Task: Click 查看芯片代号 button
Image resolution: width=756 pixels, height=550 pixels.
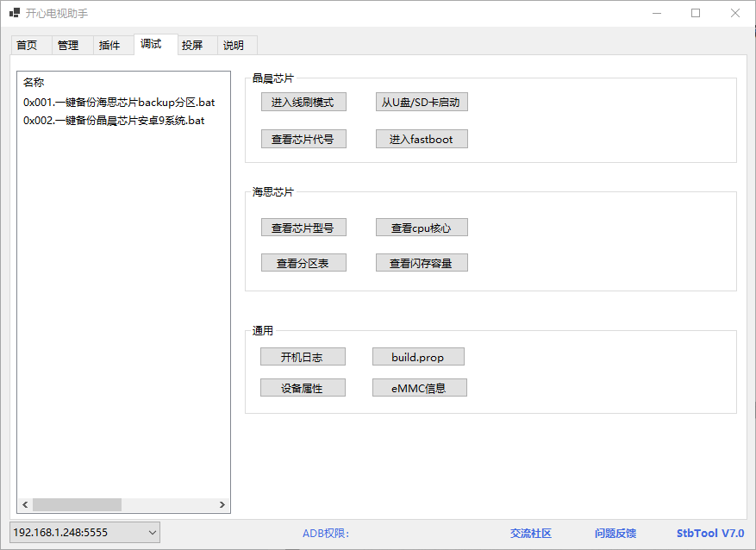Action: pos(303,140)
